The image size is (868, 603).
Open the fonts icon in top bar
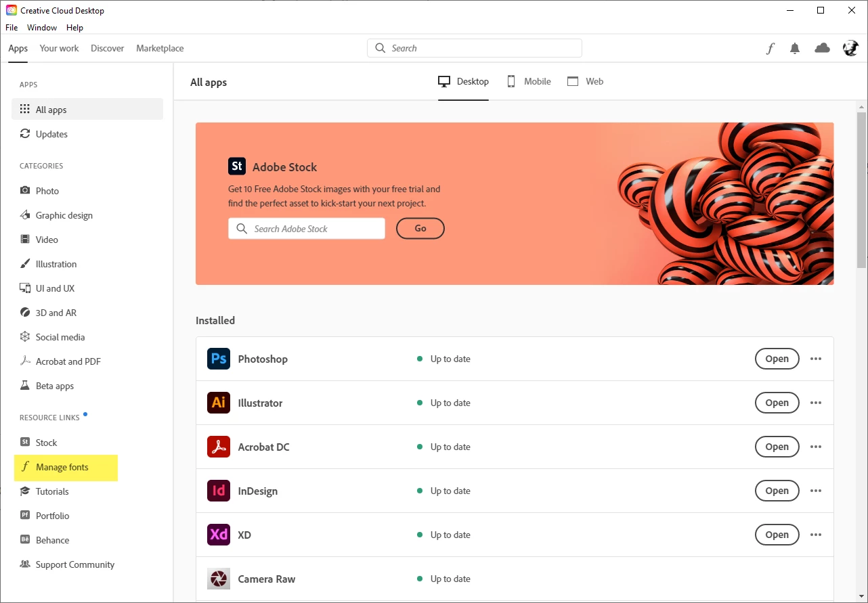tap(770, 48)
